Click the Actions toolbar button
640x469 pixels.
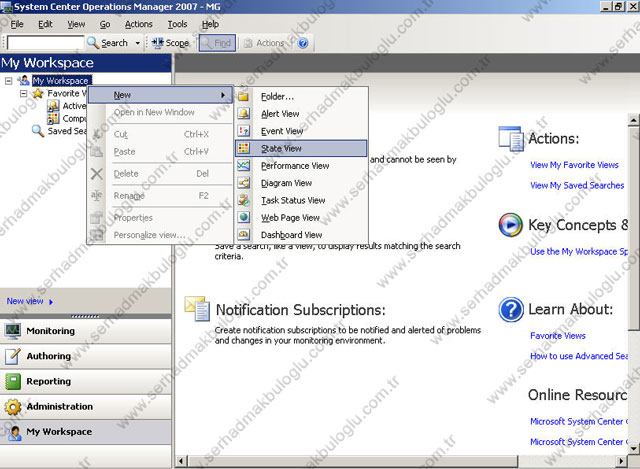tap(264, 43)
